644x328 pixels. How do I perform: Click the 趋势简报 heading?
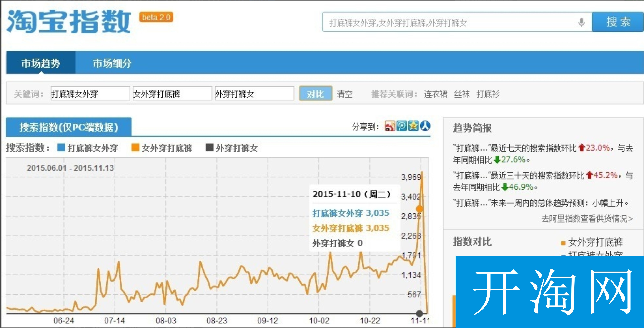tap(472, 128)
